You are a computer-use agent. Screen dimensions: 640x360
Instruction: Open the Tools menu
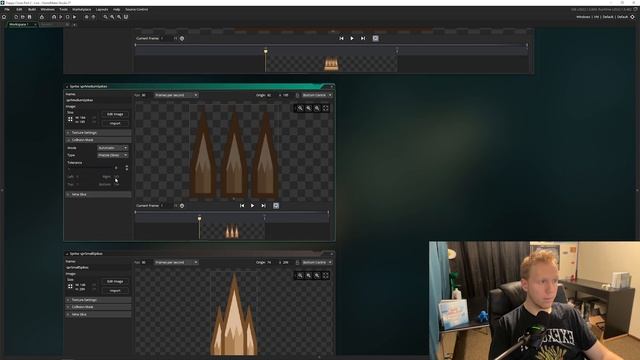coord(63,9)
